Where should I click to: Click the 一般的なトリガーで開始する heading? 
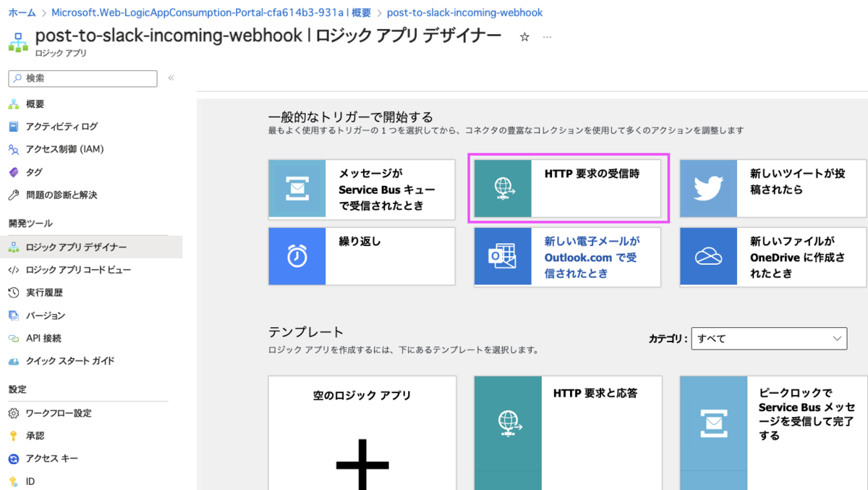[351, 117]
